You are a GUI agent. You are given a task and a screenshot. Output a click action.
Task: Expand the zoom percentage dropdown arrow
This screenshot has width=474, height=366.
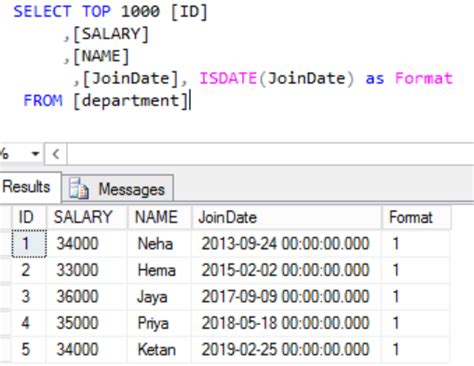click(x=35, y=154)
